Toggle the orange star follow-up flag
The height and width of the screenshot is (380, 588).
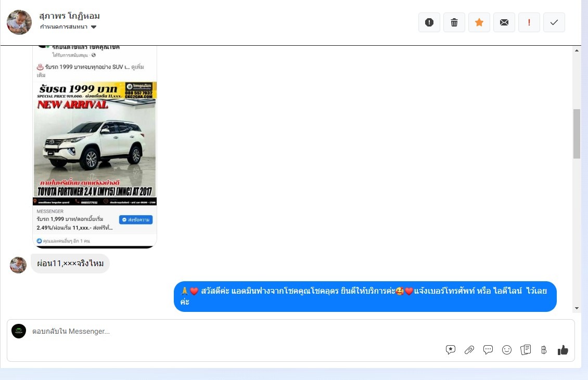coord(479,22)
